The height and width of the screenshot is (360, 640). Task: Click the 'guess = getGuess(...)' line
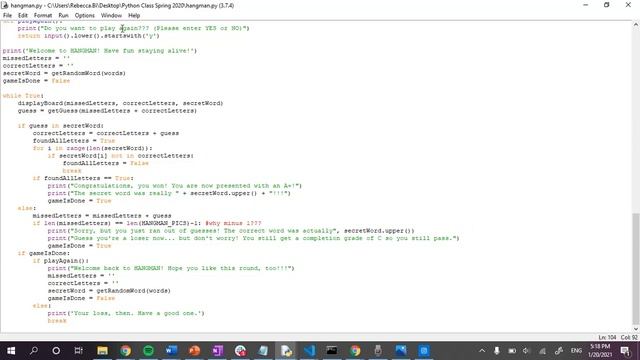tap(107, 111)
